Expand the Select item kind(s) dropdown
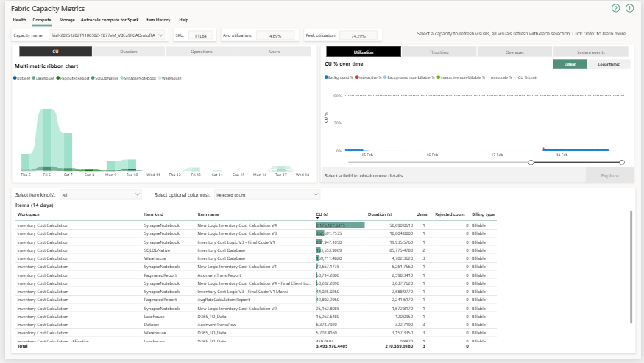The width and height of the screenshot is (644, 363). click(101, 194)
